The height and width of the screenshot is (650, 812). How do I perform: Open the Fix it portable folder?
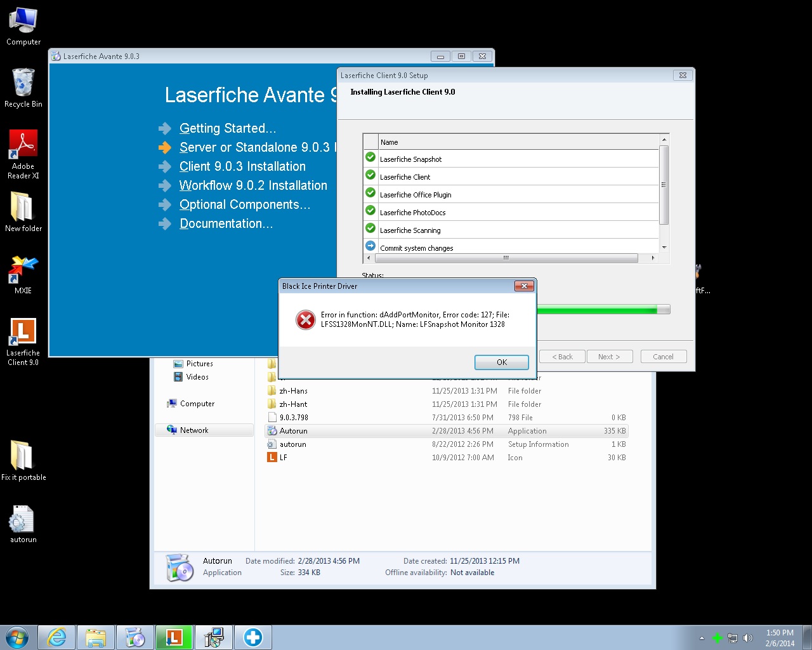coord(23,461)
